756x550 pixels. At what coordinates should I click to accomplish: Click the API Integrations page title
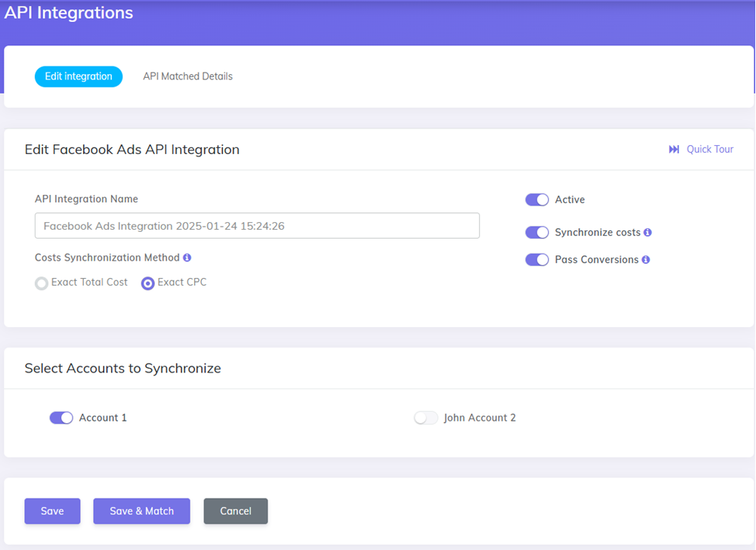click(69, 13)
